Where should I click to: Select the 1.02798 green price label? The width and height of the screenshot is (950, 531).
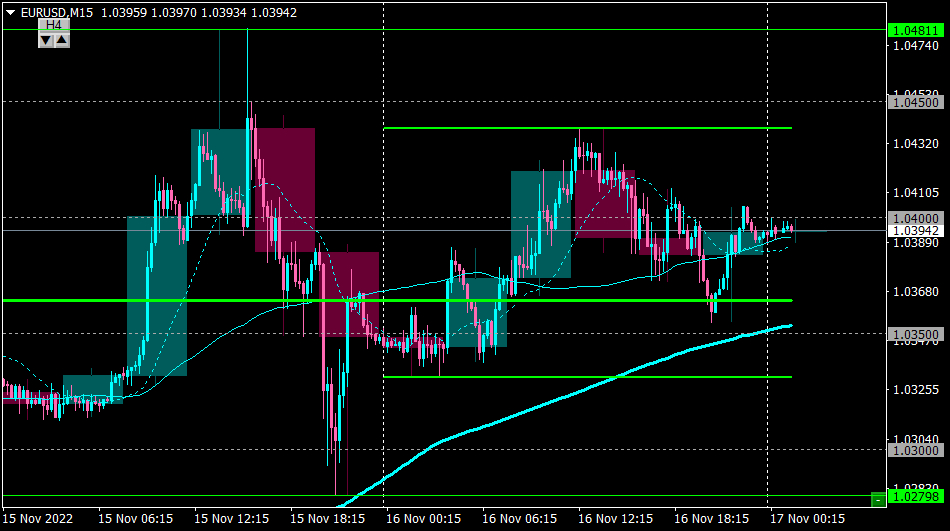click(915, 496)
